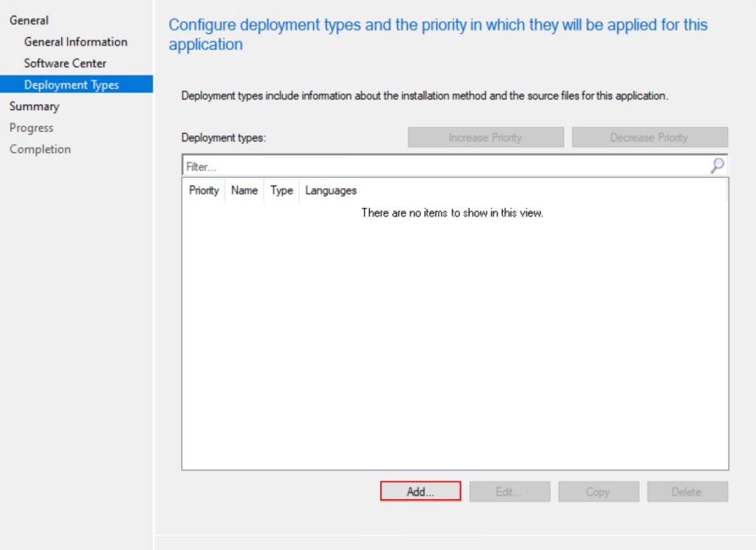Click the Add... button

420,492
